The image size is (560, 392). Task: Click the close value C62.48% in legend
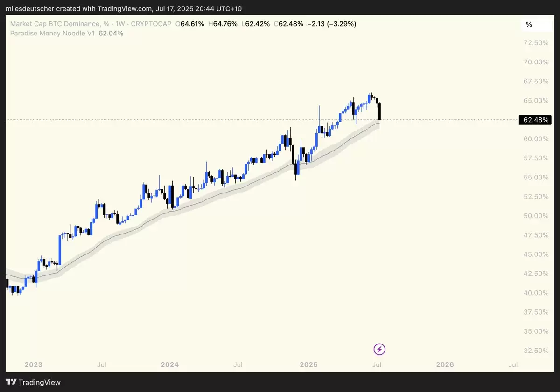click(288, 24)
